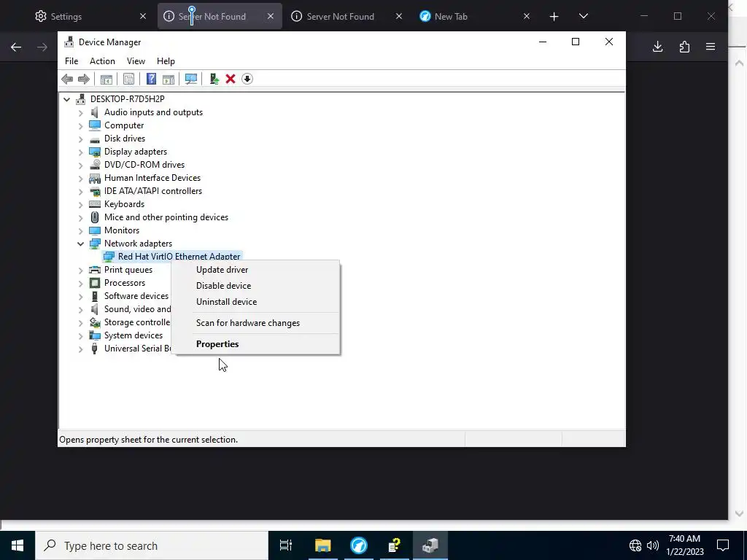Viewport: 747px width, 560px height.
Task: Select Scan for hardware changes context entry
Action: 256,323
